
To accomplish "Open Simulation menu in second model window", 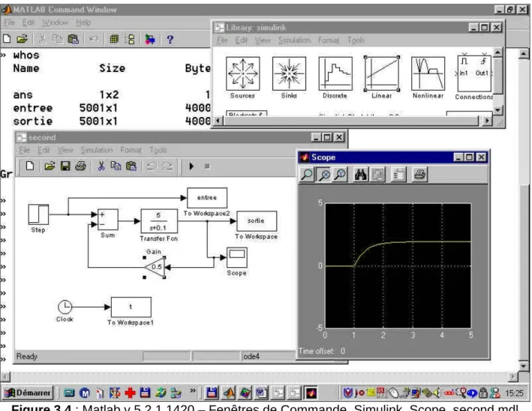I will tap(96, 150).
